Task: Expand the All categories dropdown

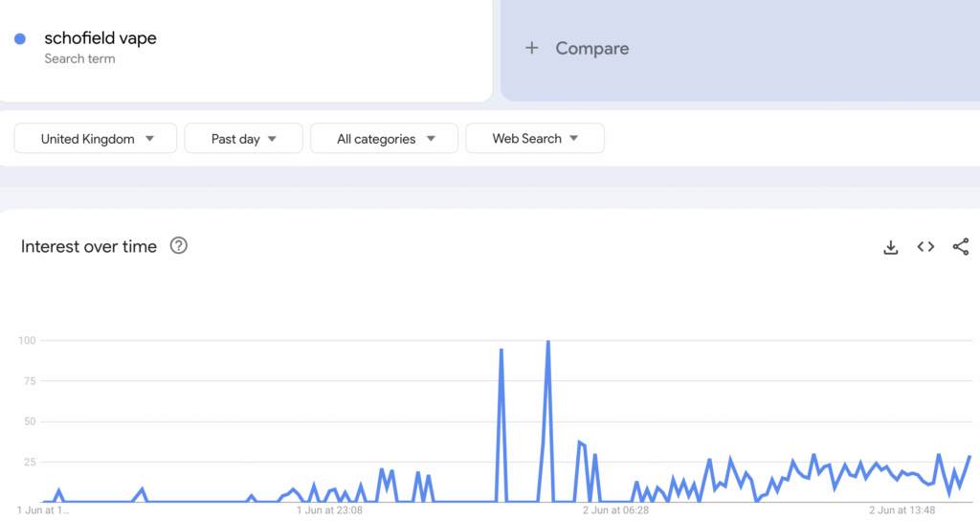Action: (384, 139)
